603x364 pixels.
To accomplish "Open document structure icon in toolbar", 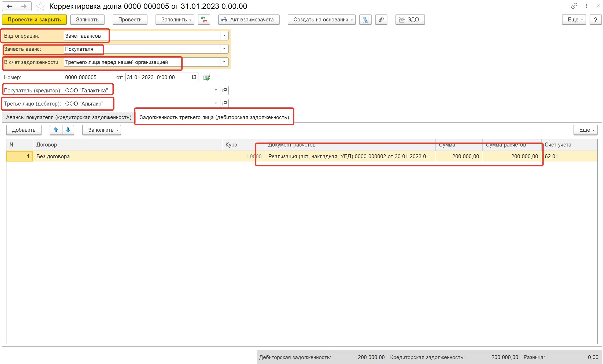I will click(365, 20).
